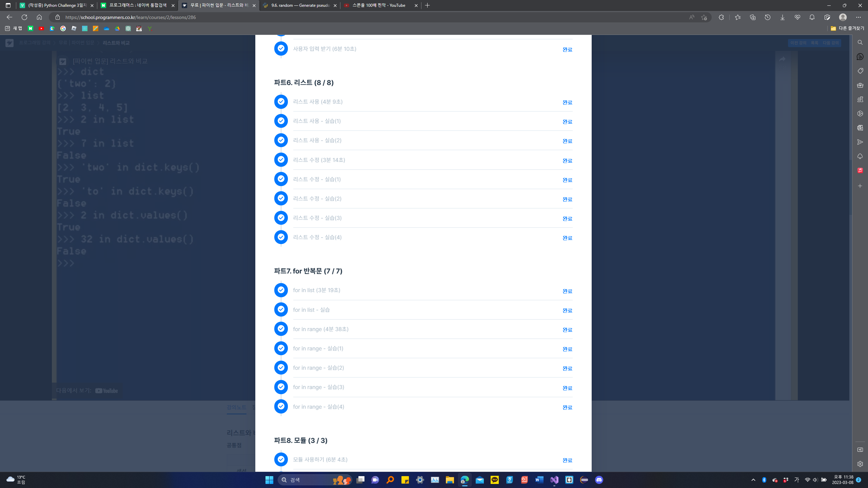Click the home icon in toolbar

(x=39, y=17)
